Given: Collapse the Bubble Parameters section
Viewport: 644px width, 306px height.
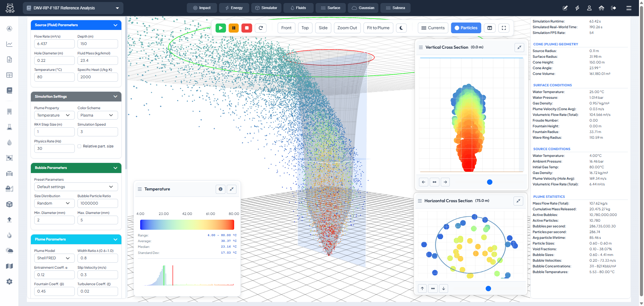Looking at the screenshot, I should coord(115,168).
